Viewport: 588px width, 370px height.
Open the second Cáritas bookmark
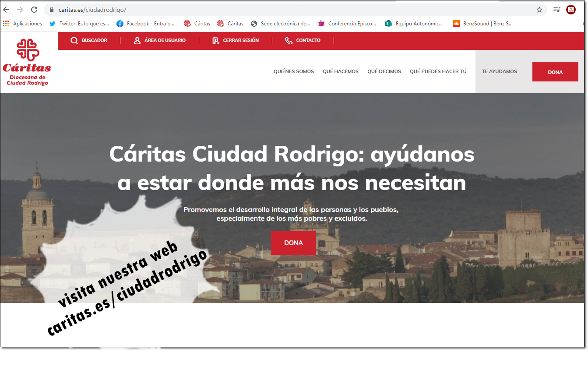[230, 24]
